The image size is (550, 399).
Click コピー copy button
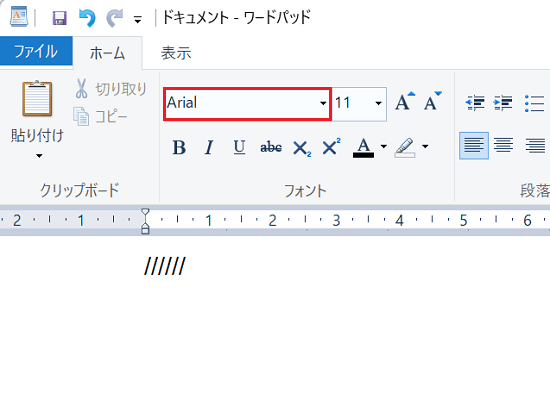pyautogui.click(x=101, y=116)
